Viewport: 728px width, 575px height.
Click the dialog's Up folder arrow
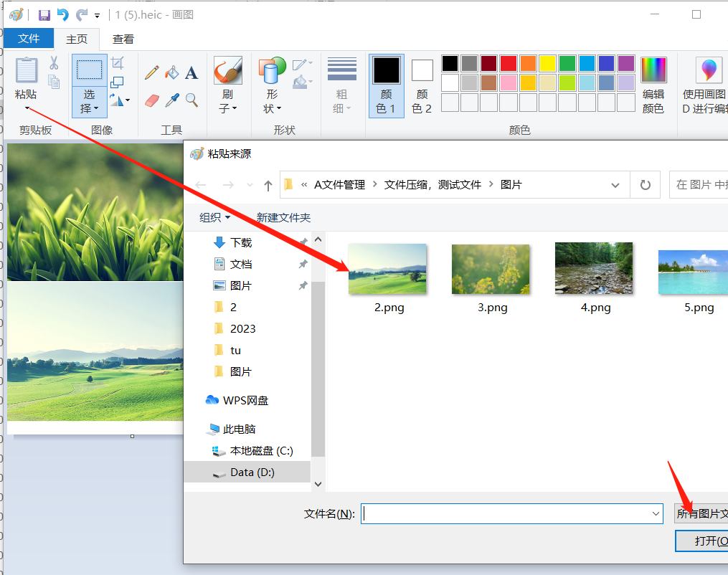(268, 185)
